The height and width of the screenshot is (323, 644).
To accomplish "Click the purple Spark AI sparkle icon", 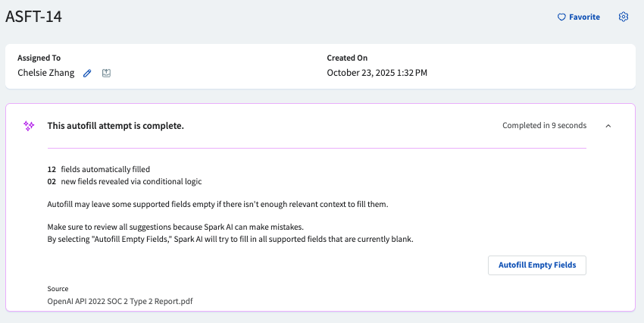I will tap(29, 126).
